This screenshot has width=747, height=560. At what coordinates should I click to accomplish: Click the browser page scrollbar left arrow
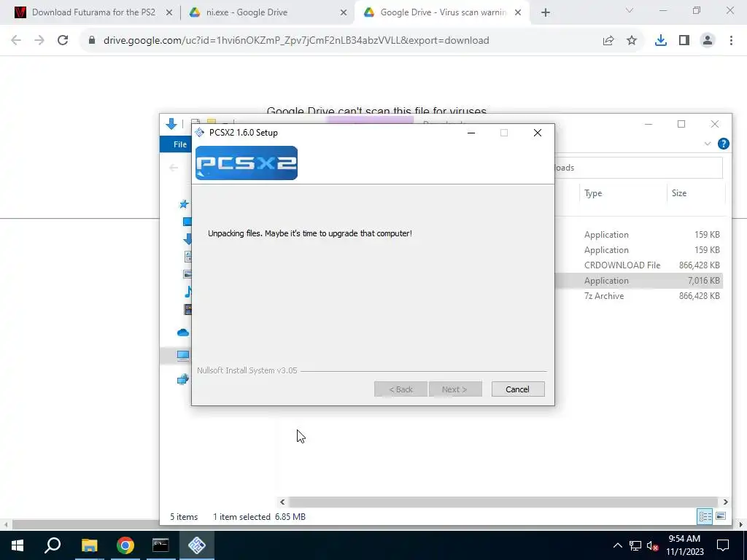tap(6, 525)
